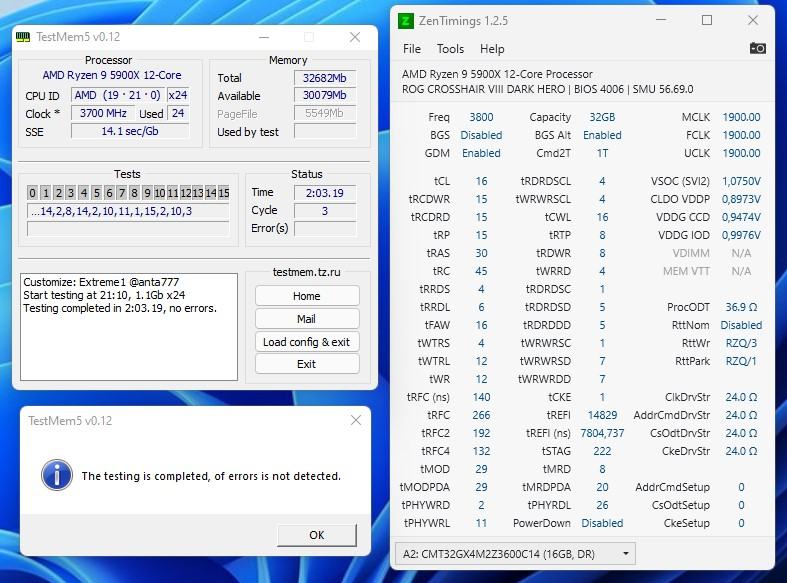Click the Used threads value 24

click(178, 113)
